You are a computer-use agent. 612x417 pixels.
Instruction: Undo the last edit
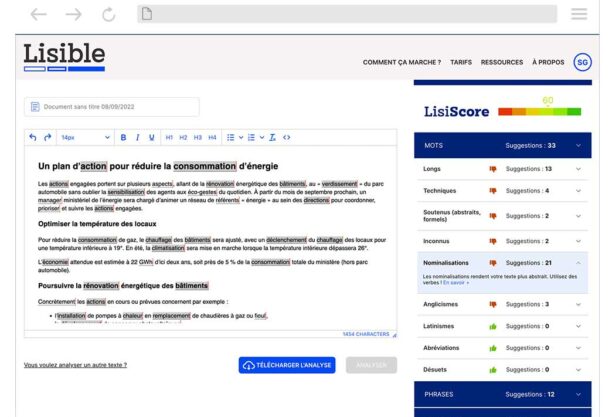tap(33, 137)
